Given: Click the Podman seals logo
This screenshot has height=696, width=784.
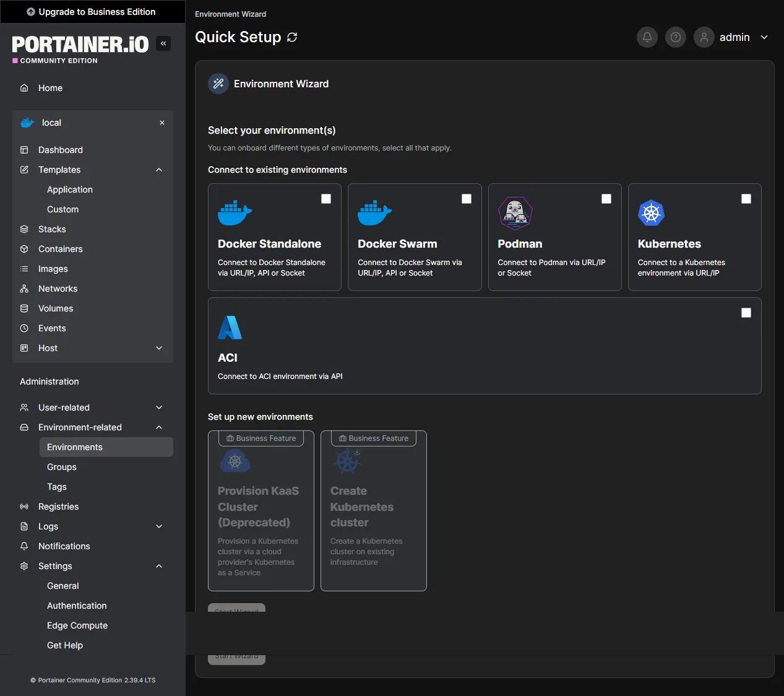Looking at the screenshot, I should [x=515, y=213].
